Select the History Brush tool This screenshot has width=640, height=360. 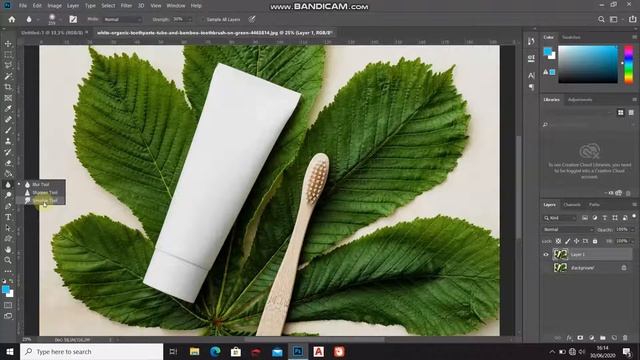(8, 152)
